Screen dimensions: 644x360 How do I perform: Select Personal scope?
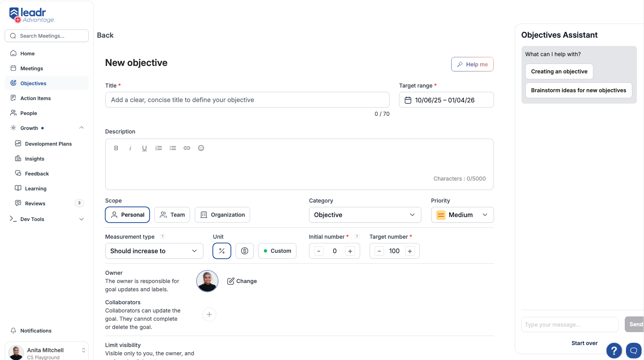(x=128, y=215)
